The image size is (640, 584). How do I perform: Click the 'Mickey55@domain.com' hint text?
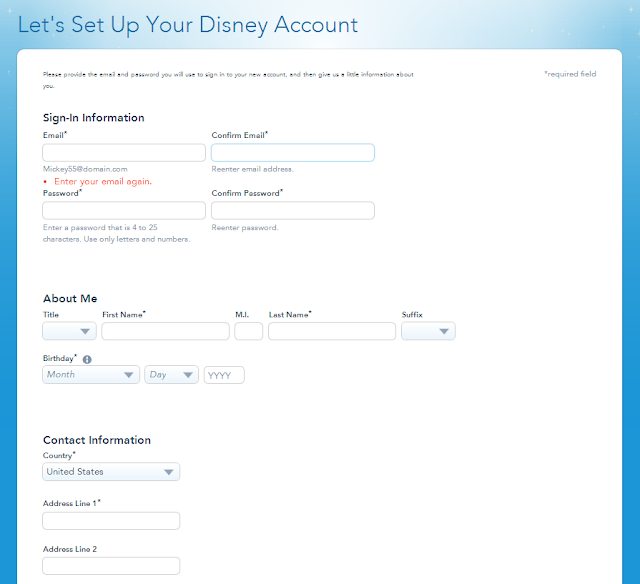(85, 169)
